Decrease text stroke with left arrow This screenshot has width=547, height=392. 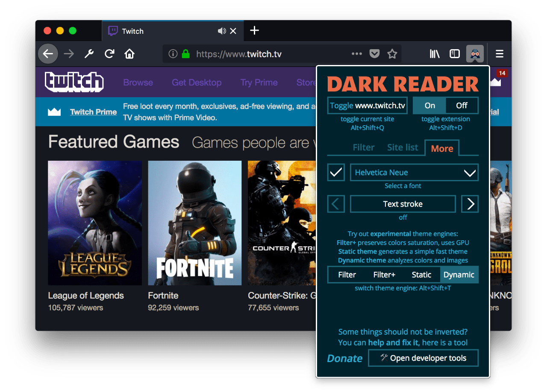pos(336,204)
